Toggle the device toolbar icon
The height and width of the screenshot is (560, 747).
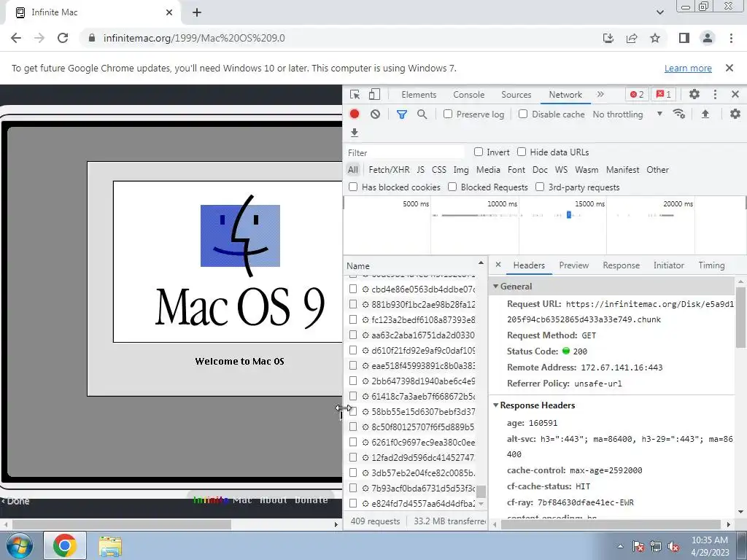click(374, 94)
